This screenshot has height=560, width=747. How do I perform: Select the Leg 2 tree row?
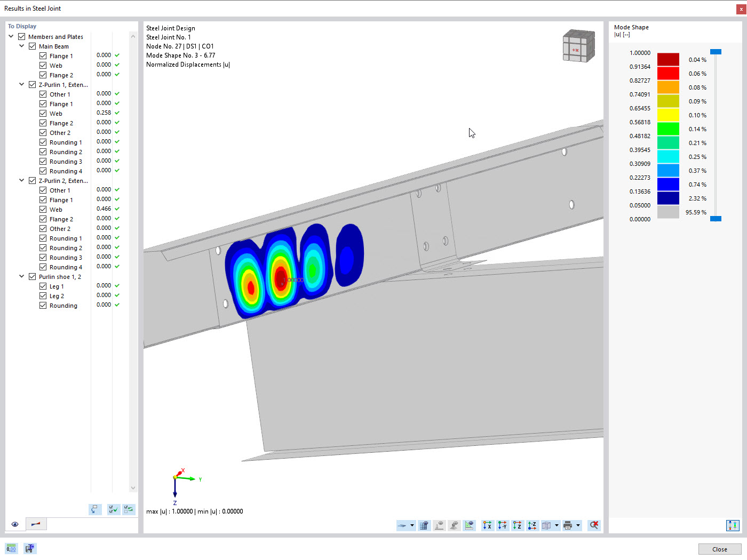tap(57, 296)
